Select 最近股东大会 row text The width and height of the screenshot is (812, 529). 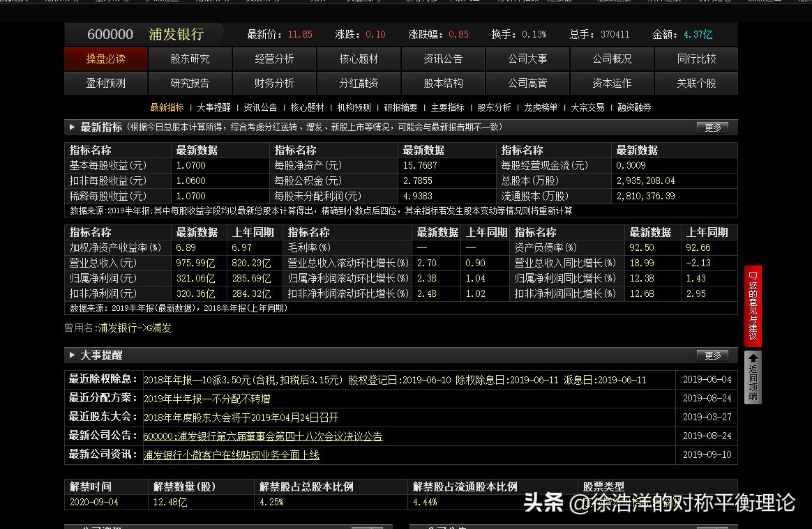241,417
